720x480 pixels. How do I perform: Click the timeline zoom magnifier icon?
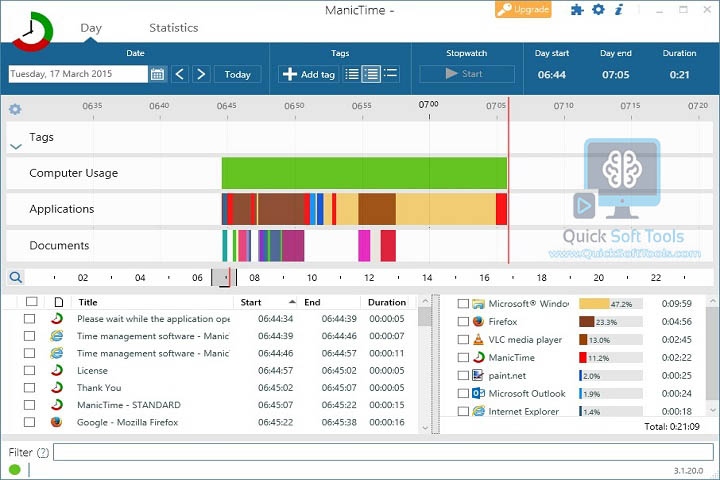[x=16, y=277]
